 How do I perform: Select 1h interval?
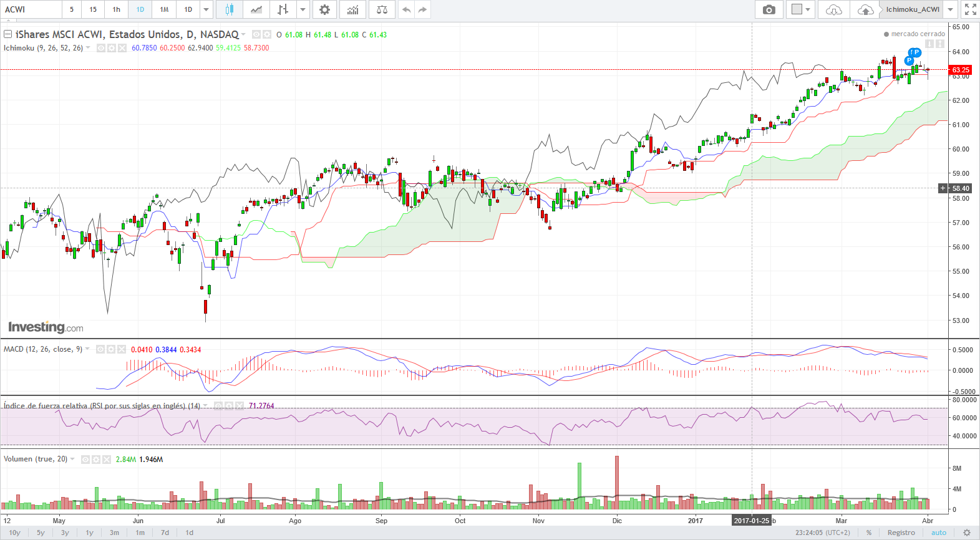(x=117, y=9)
